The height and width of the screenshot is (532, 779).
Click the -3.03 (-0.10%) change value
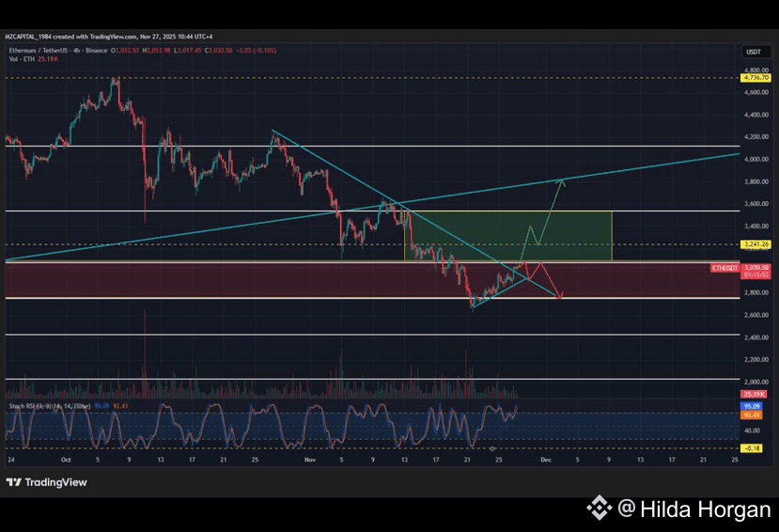(x=256, y=50)
